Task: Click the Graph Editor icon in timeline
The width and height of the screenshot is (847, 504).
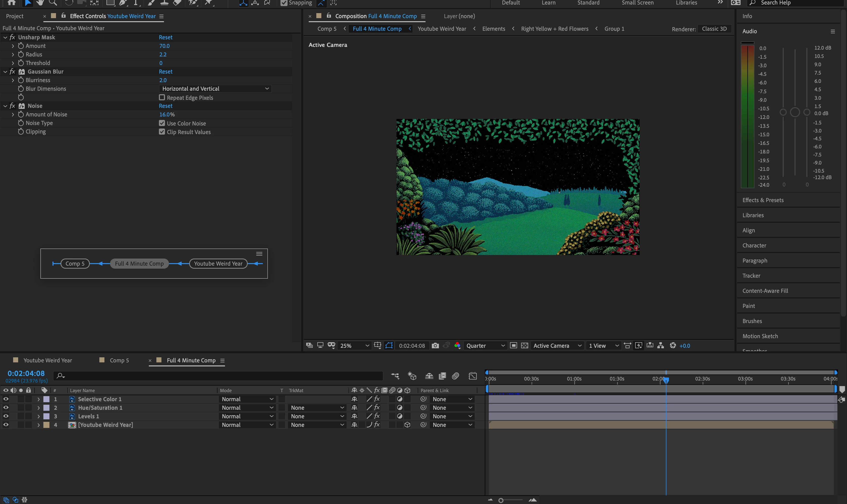Action: (x=472, y=376)
